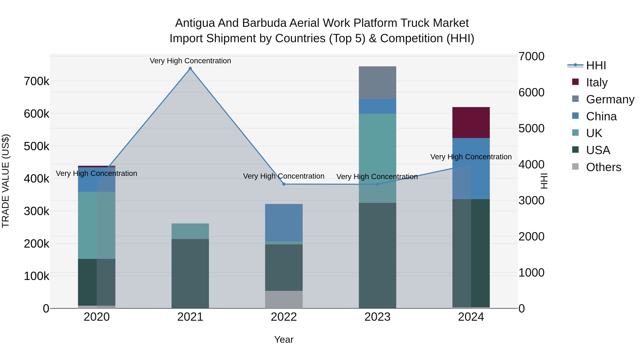The width and height of the screenshot is (644, 362).
Task: Click the Germany gray-blue legend swatch
Action: tap(575, 99)
